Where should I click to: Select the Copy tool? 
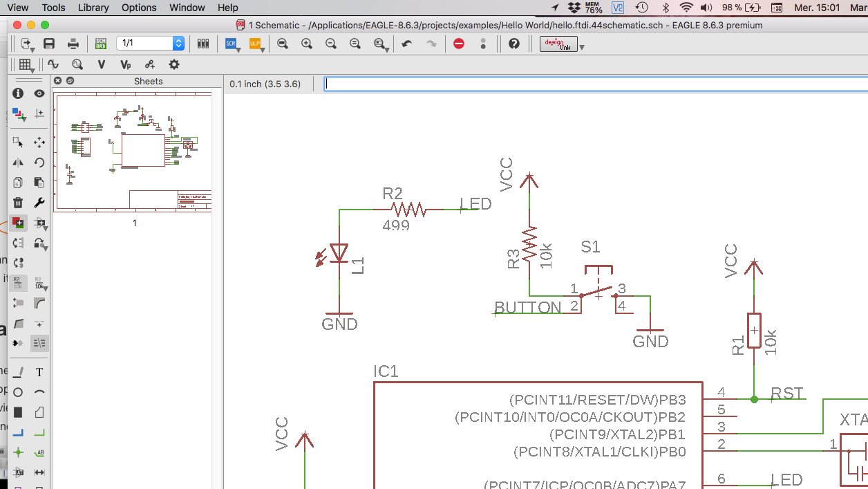click(19, 183)
